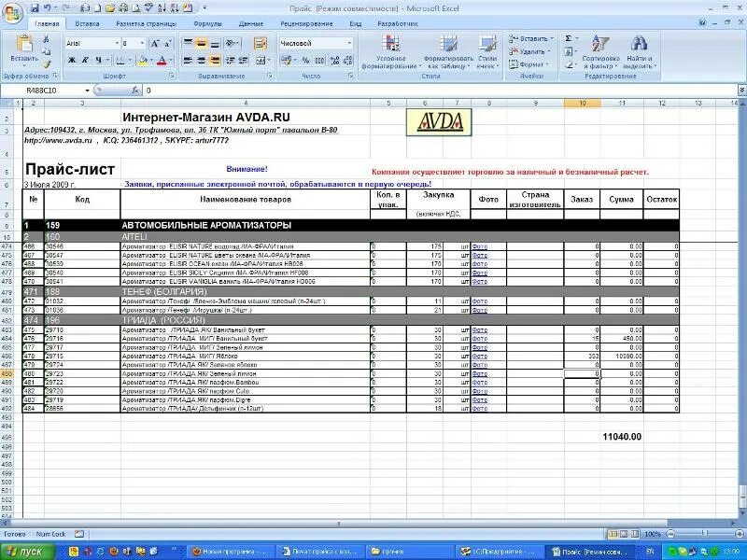Increase indent in alignment group
The image size is (747, 560).
tap(244, 61)
